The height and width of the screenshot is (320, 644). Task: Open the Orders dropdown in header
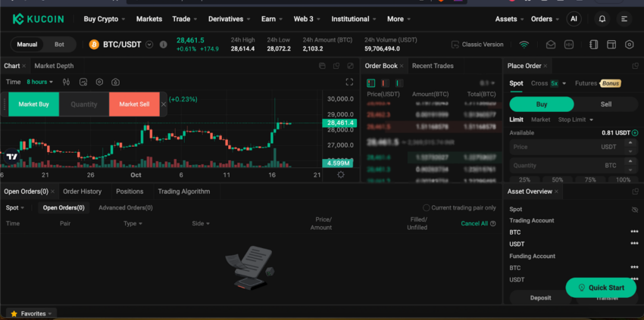[545, 19]
